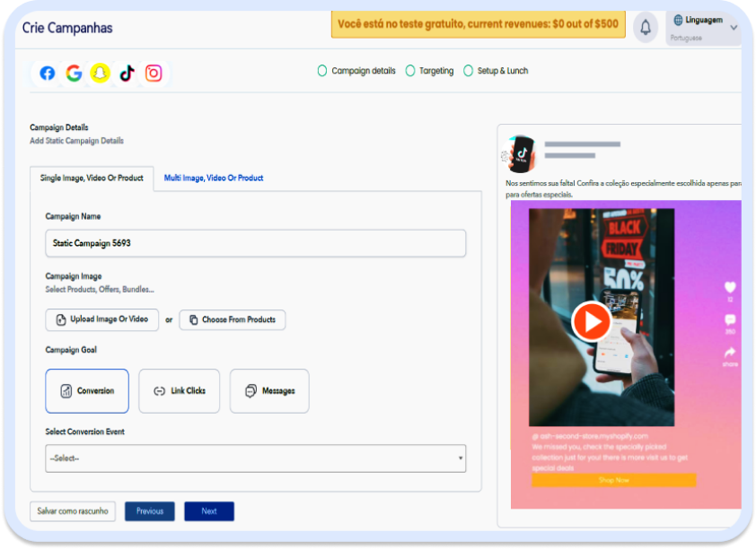Switch to Multi Image, Video Or Product tab
756x549 pixels.
(214, 178)
